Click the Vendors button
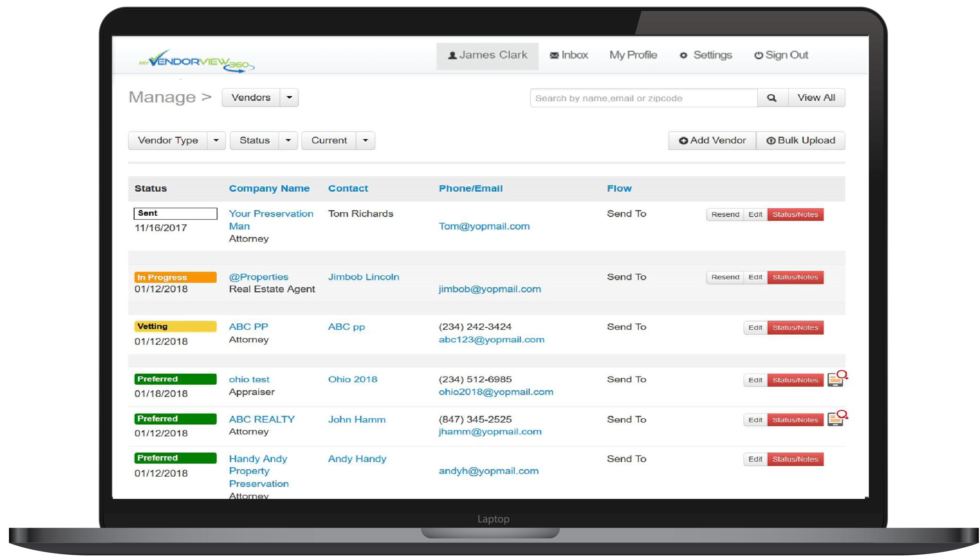980x557 pixels. 251,98
